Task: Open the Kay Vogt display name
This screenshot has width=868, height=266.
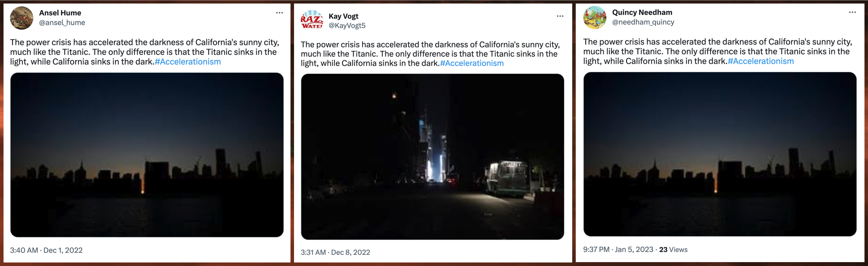Action: click(343, 16)
